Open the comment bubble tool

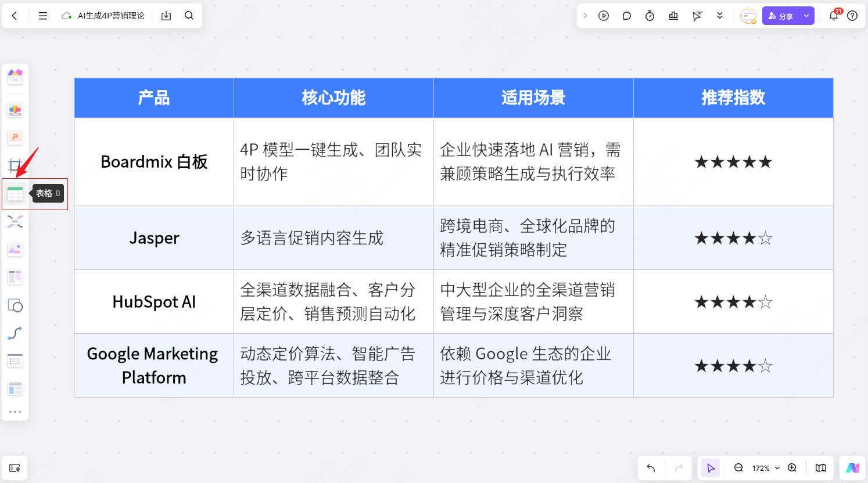[627, 16]
